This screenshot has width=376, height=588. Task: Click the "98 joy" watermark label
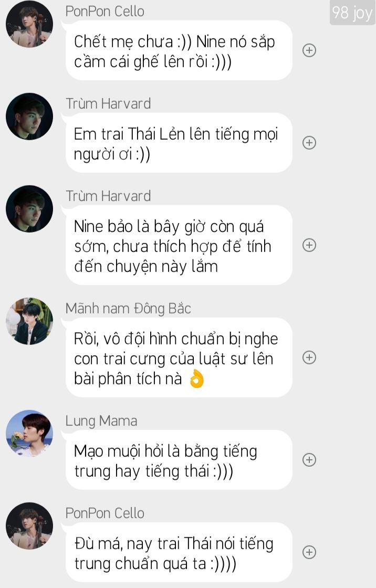(x=352, y=13)
